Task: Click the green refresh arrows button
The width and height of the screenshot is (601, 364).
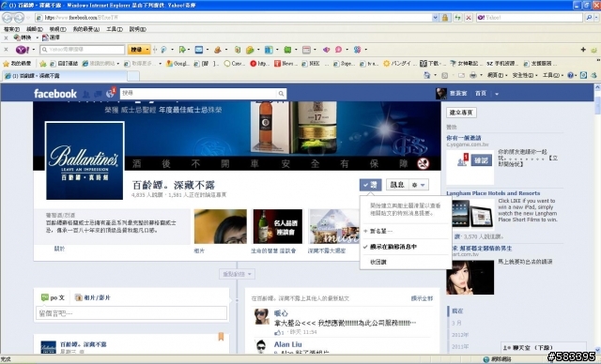Action: [457, 18]
